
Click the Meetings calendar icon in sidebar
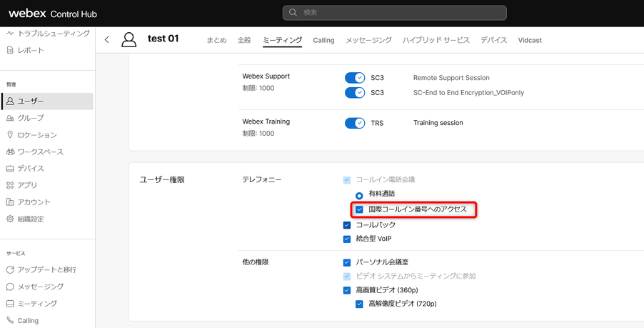click(10, 304)
